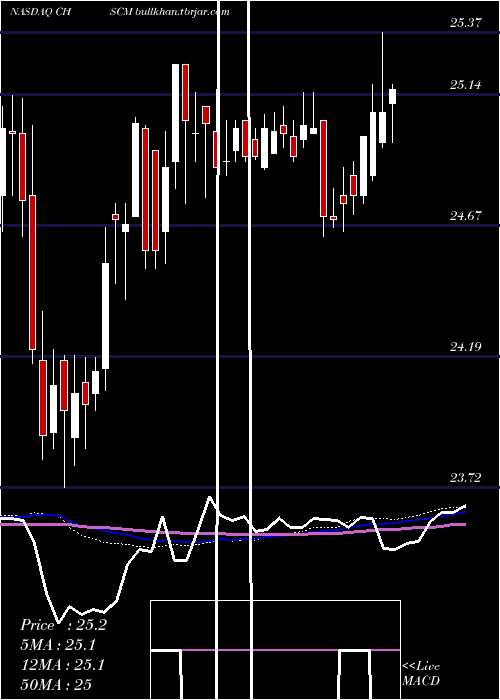Image resolution: width=500 pixels, height=700 pixels.
Task: Click the 25.14 price axis label
Action: [x=466, y=84]
